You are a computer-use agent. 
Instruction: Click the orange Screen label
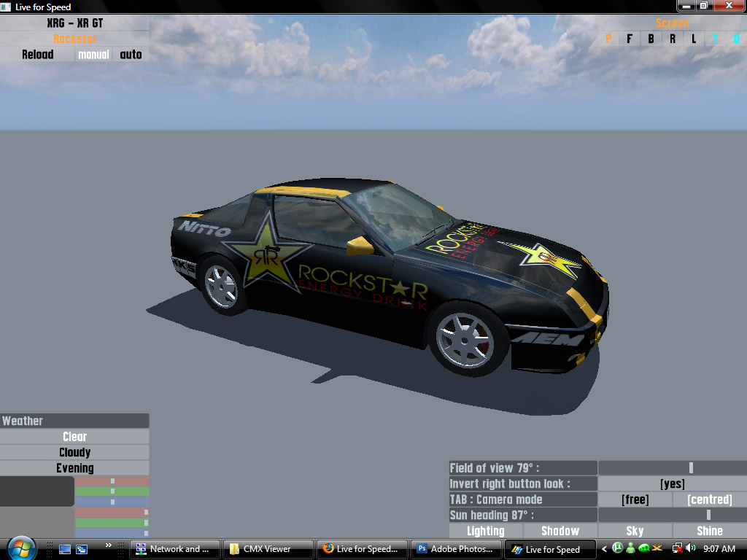672,23
